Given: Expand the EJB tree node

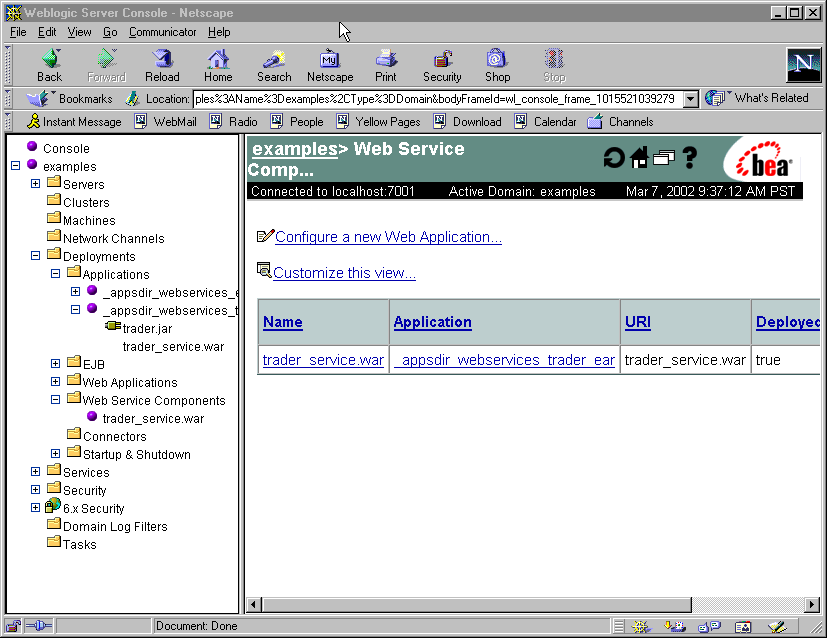Looking at the screenshot, I should tap(55, 364).
